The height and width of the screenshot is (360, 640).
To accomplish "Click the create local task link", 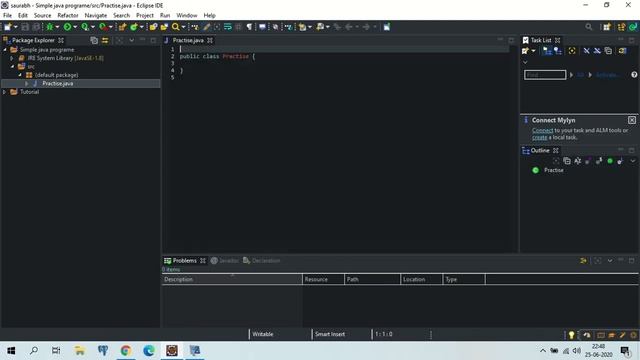I will point(539,137).
